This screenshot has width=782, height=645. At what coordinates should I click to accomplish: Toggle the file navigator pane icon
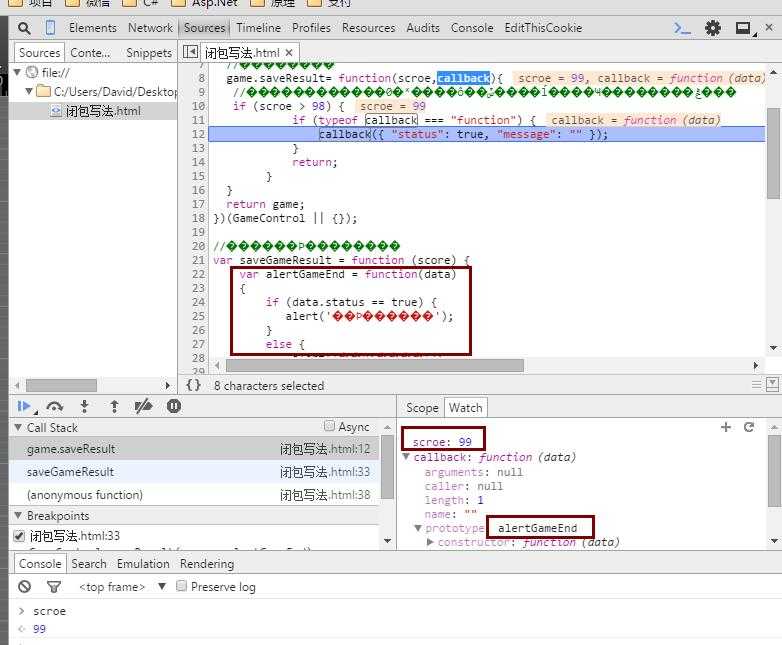tap(190, 52)
